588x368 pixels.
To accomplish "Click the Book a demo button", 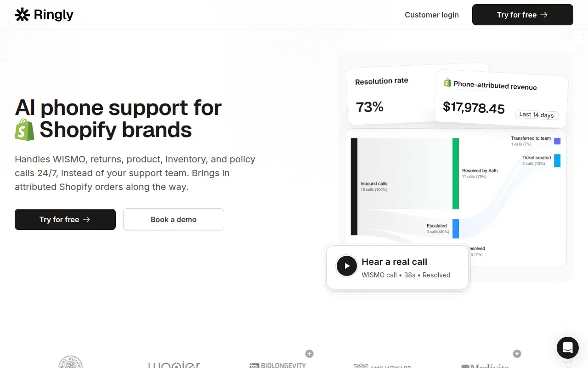I will click(x=174, y=219).
